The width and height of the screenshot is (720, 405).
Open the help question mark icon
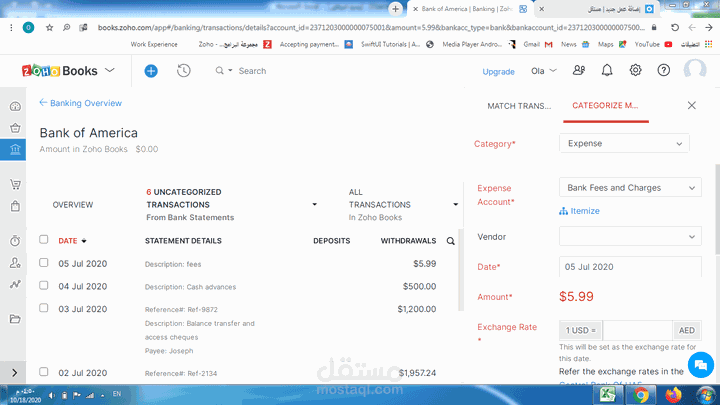tap(664, 70)
